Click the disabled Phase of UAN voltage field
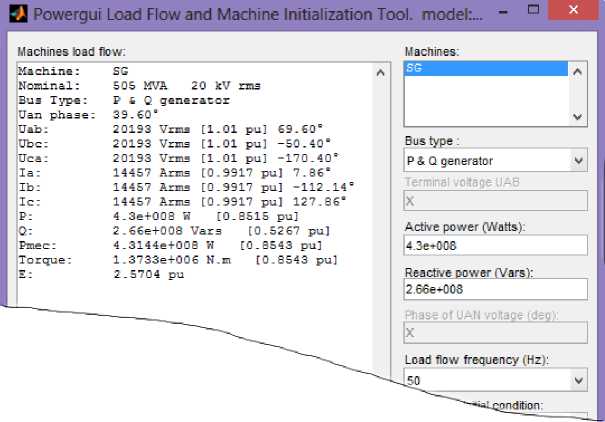The width and height of the screenshot is (605, 422). (x=495, y=333)
